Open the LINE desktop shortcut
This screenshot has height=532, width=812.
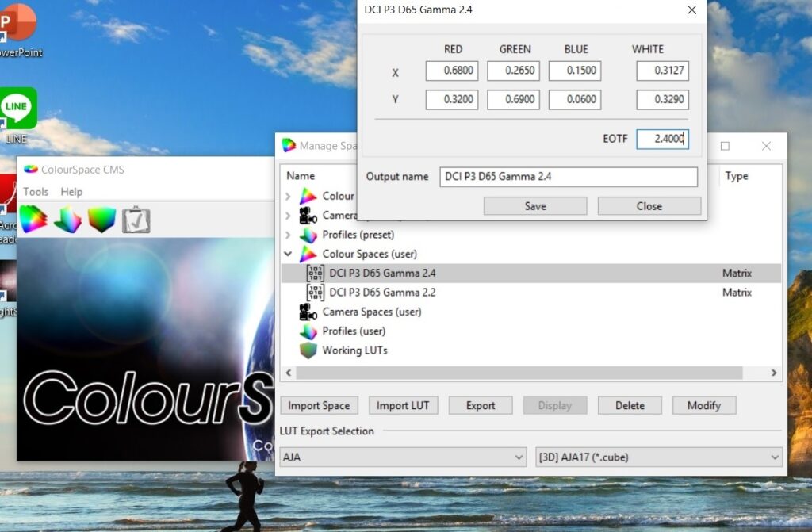tap(17, 115)
